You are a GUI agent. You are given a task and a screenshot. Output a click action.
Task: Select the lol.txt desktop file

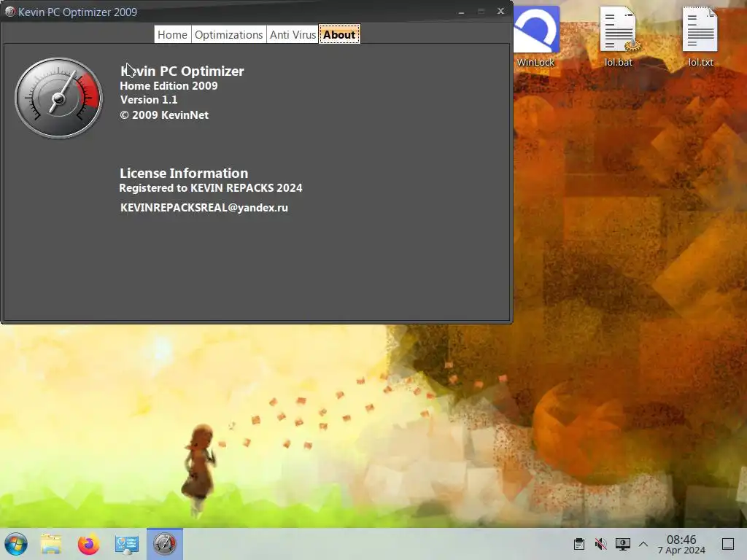(x=700, y=36)
